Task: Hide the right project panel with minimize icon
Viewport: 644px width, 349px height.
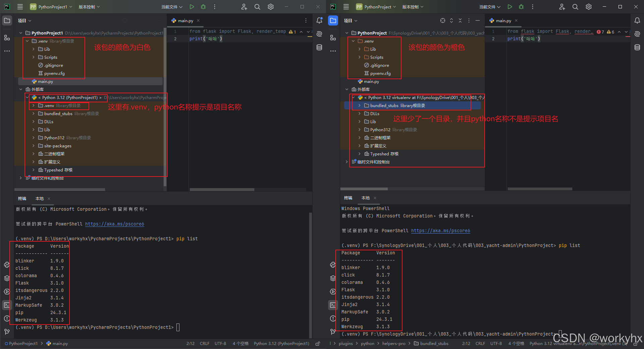Action: (478, 20)
